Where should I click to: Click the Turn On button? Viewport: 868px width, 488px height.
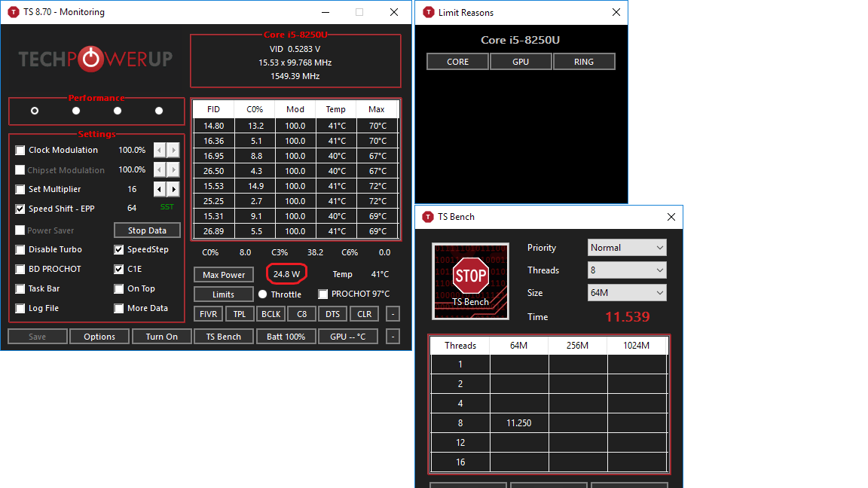tap(162, 337)
